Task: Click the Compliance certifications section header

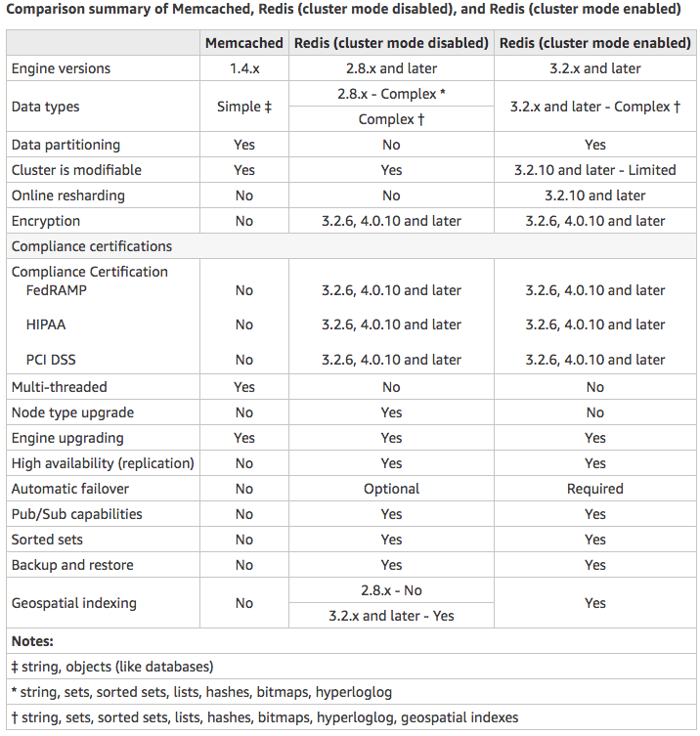Action: 92,246
